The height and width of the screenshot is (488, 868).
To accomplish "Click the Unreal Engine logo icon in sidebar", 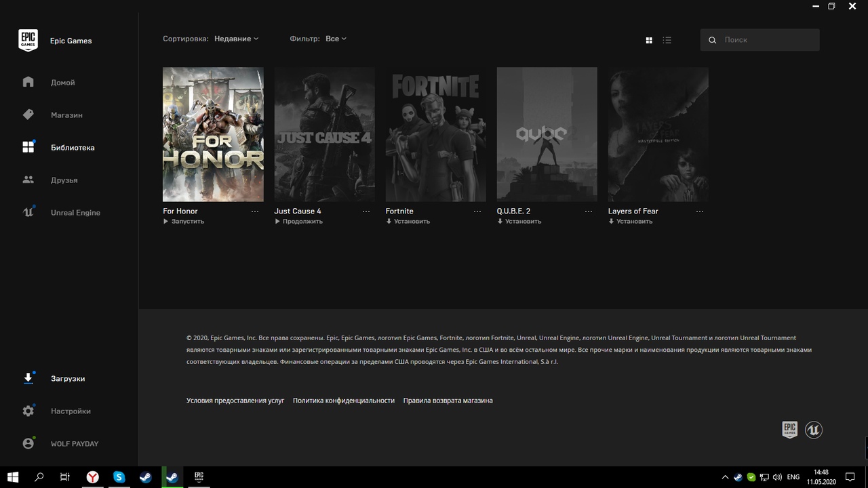I will point(28,212).
